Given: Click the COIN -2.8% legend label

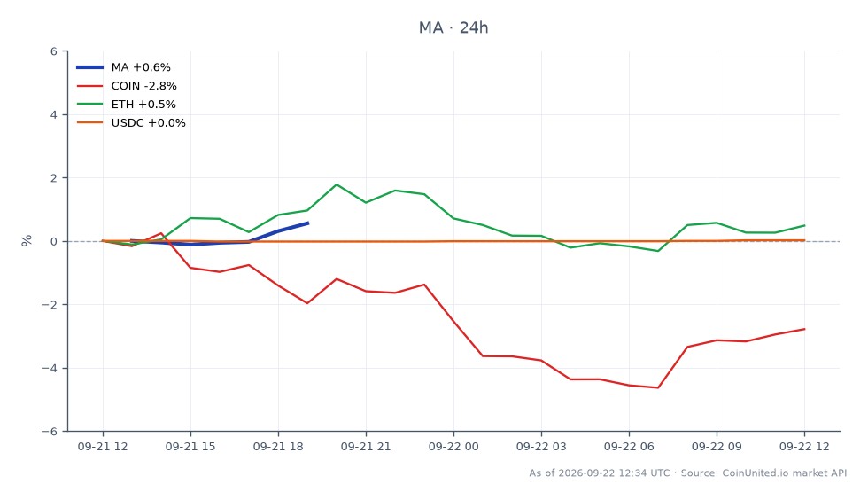Looking at the screenshot, I should tap(143, 86).
